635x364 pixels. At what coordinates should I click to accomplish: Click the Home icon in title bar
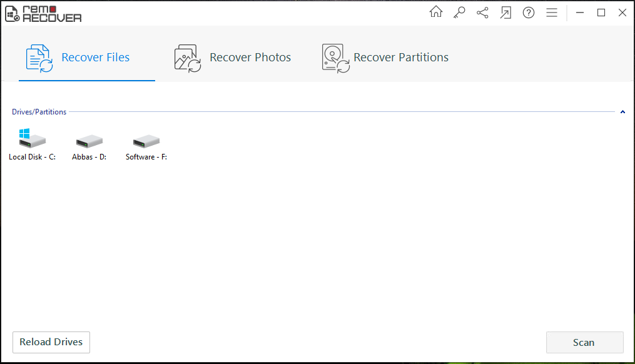click(x=436, y=12)
